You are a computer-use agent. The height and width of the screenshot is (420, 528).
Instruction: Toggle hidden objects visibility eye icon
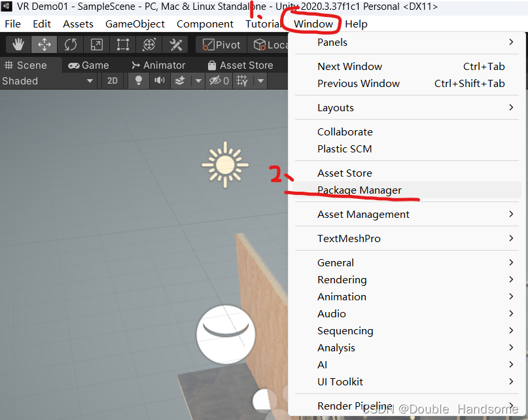[x=219, y=81]
